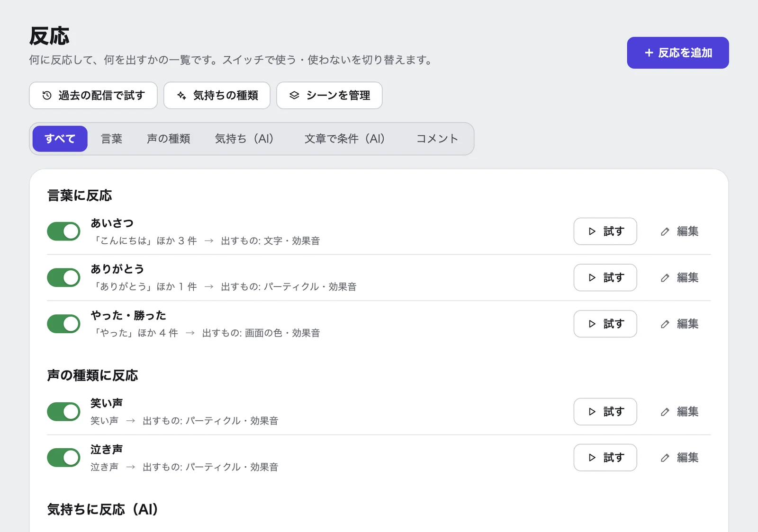Select the すべて filter tab

[60, 139]
